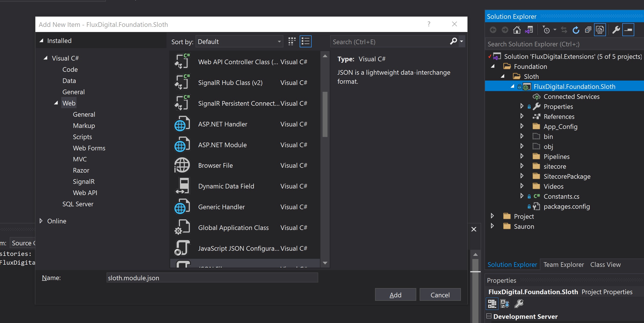The image size is (644, 323).
Task: Click Sync with Active Document icon
Action: (x=564, y=30)
